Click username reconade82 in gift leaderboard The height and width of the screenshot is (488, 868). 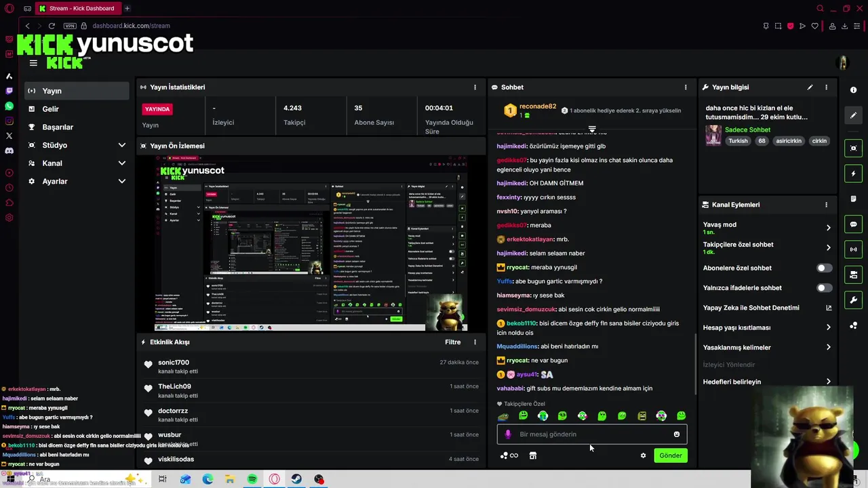(x=538, y=106)
